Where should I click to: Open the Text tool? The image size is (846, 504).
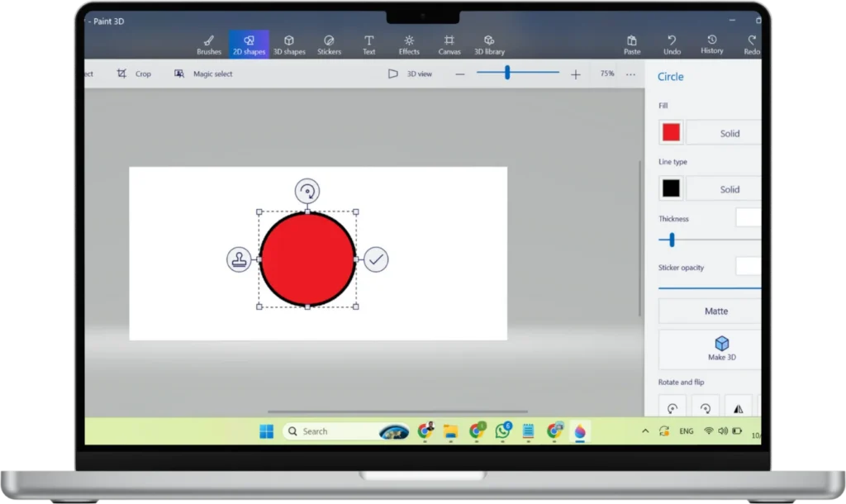click(x=368, y=45)
